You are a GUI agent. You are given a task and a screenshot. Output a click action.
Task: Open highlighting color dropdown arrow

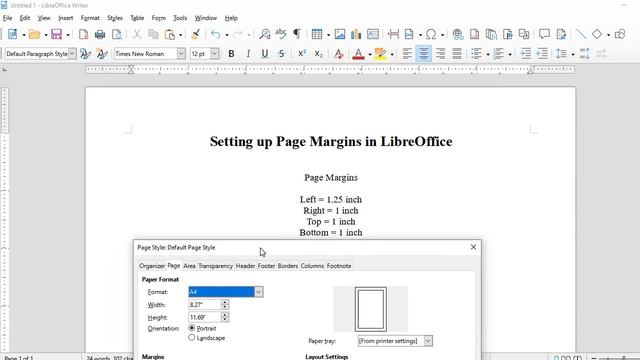(392, 54)
